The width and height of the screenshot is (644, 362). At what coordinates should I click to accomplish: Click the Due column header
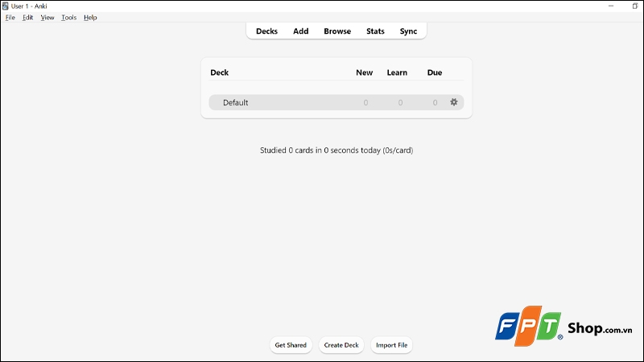point(435,72)
